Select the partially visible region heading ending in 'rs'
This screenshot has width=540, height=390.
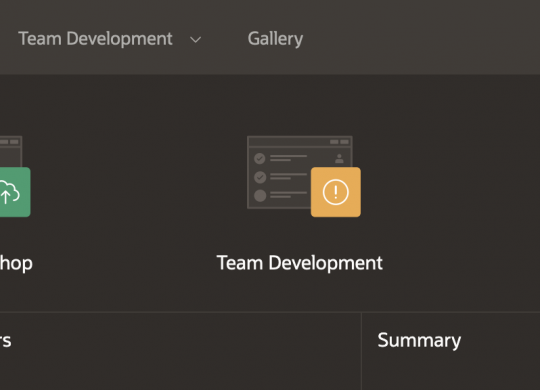coord(6,341)
